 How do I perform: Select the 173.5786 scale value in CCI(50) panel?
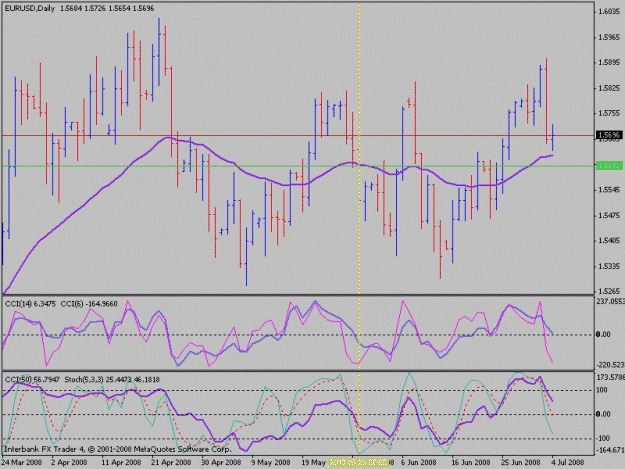pyautogui.click(x=610, y=377)
